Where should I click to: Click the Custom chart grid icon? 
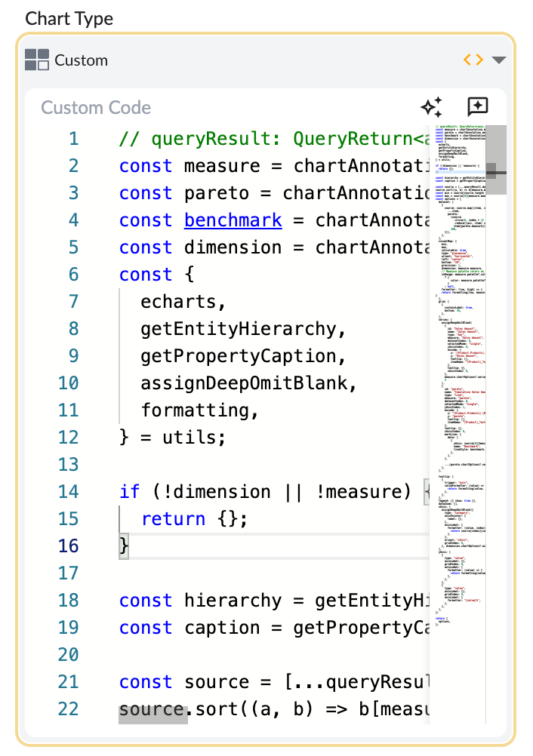coord(36,60)
